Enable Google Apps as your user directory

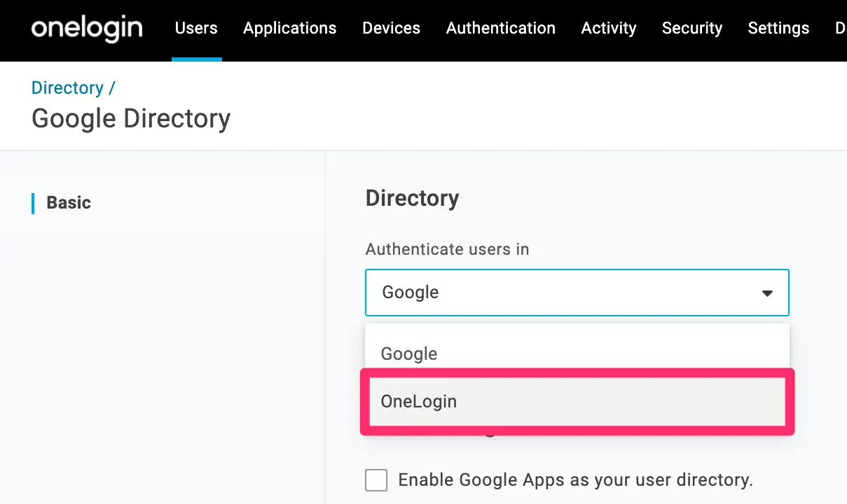point(376,480)
